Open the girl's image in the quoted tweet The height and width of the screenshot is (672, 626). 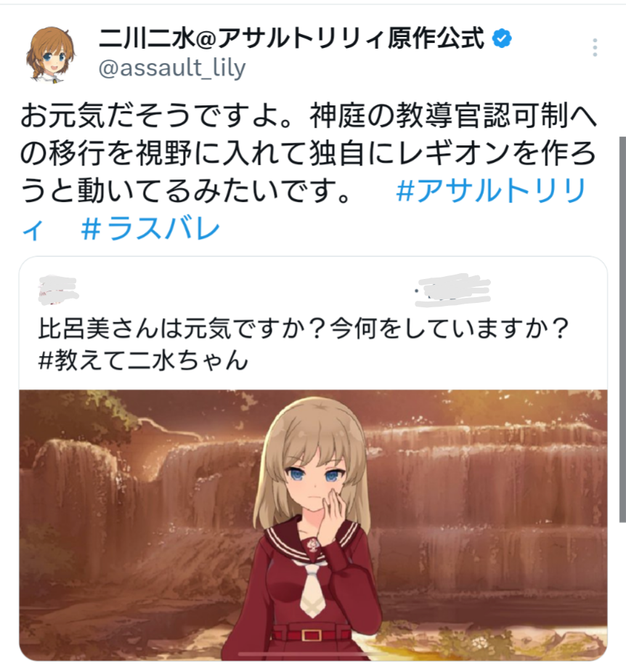pyautogui.click(x=313, y=525)
